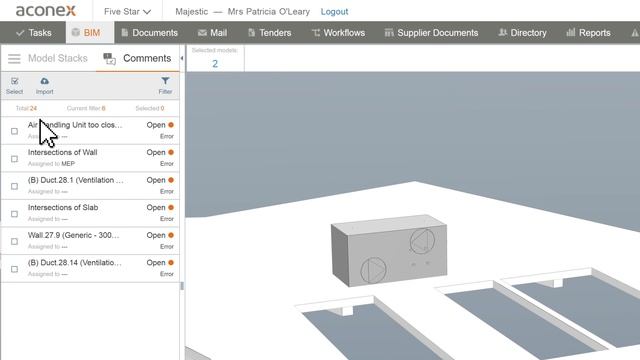
Task: Check the (B) Duct.28.1 comment checkbox
Action: pyautogui.click(x=14, y=186)
